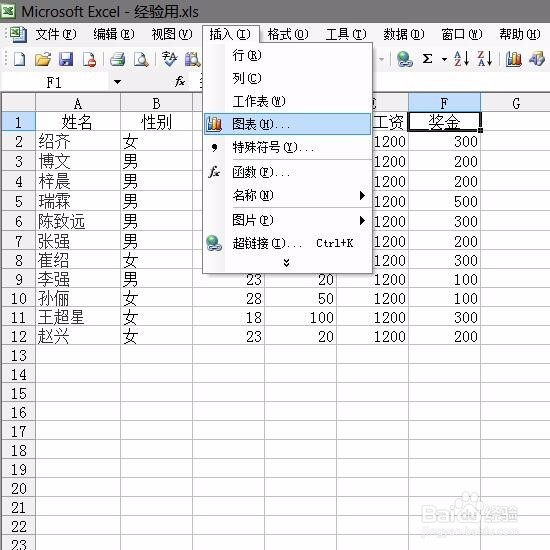Open the 编辑(E) menu

coord(114,34)
